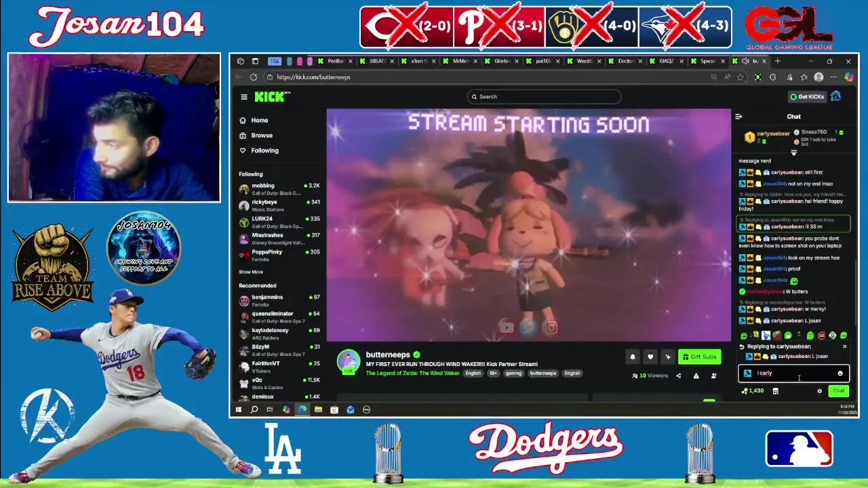Open Misstrashes channel in the sidebar
Image resolution: width=868 pixels, height=488 pixels.
[x=279, y=238]
